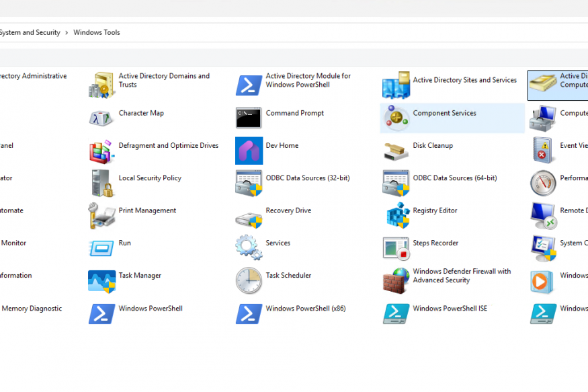Click the Local Security Policy label
The image size is (588, 392).
[150, 178]
